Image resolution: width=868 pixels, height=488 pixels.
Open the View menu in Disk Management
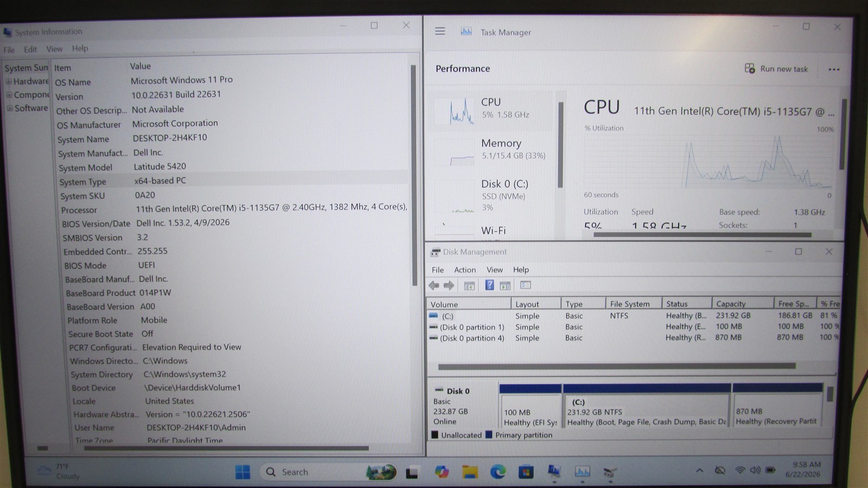click(x=494, y=269)
